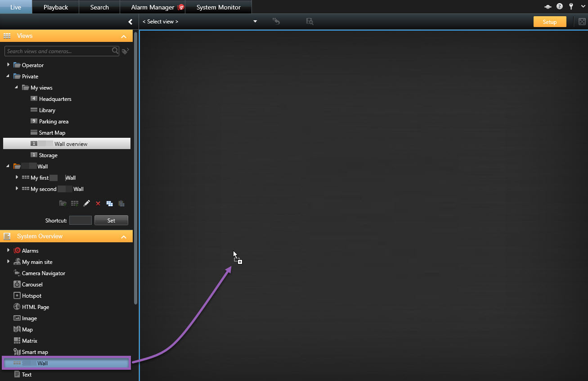Click the tag filter icon beside search

click(126, 51)
